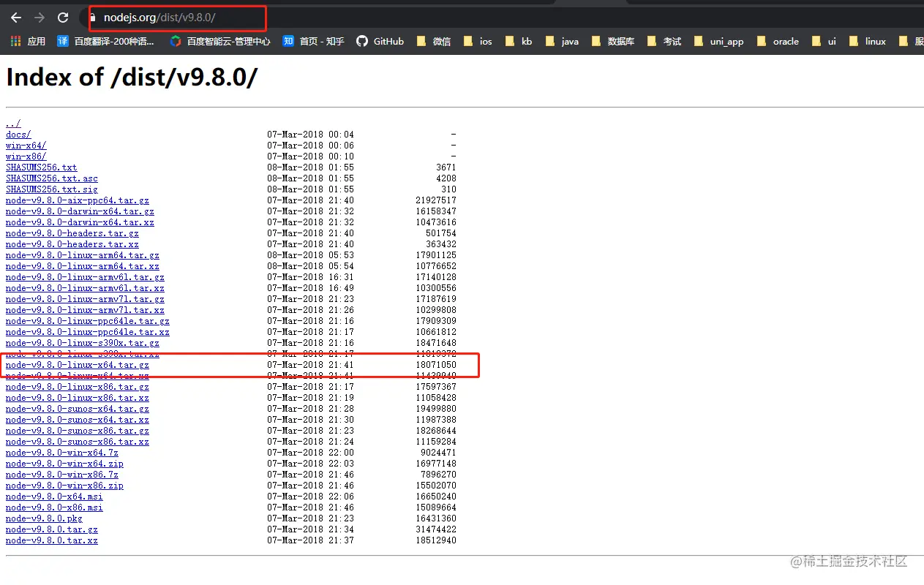Download node-v9.8.0-x86.msi installer
This screenshot has width=924, height=585.
tap(54, 507)
